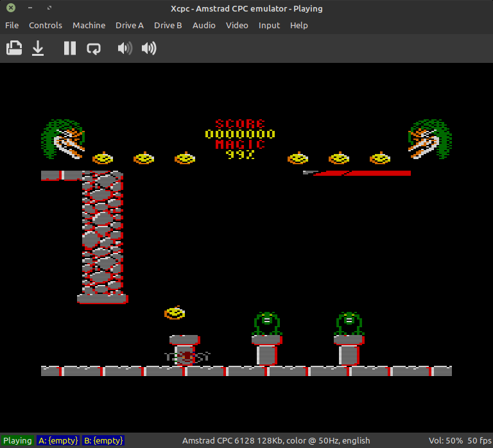
Task: Click the load snapshot toolbar icon
Action: point(14,48)
